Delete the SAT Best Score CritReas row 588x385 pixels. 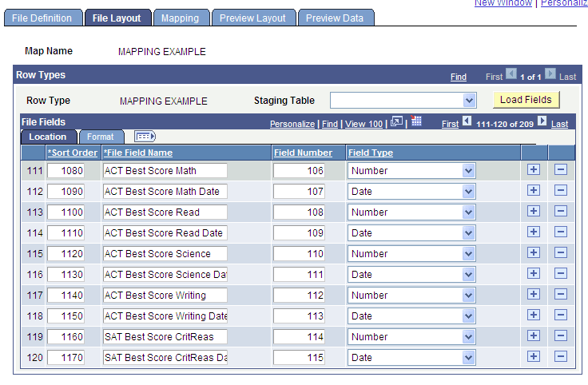pos(561,336)
